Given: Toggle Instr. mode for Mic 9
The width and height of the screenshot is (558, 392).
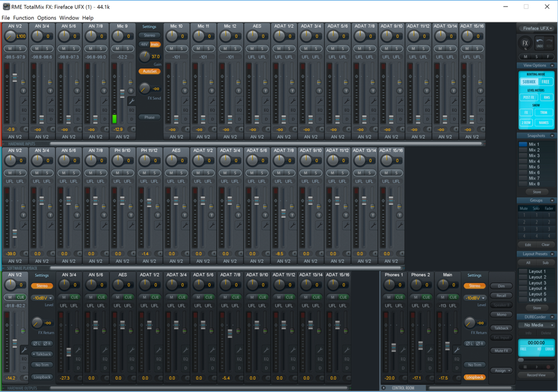Looking at the screenshot, I should tap(155, 44).
